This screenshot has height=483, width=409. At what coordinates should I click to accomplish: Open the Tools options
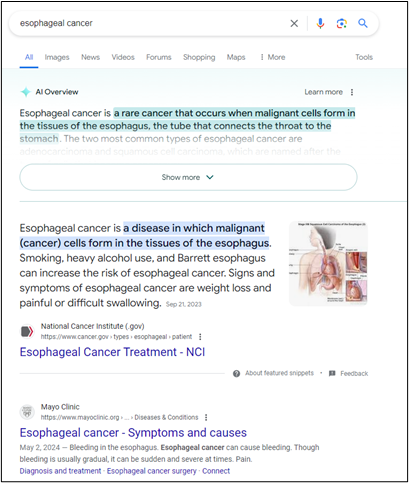point(364,57)
